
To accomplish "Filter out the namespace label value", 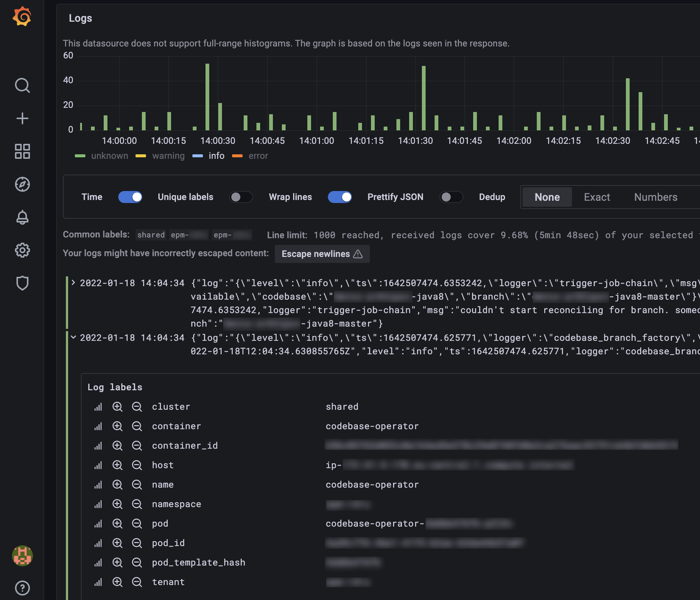I will pos(137,504).
